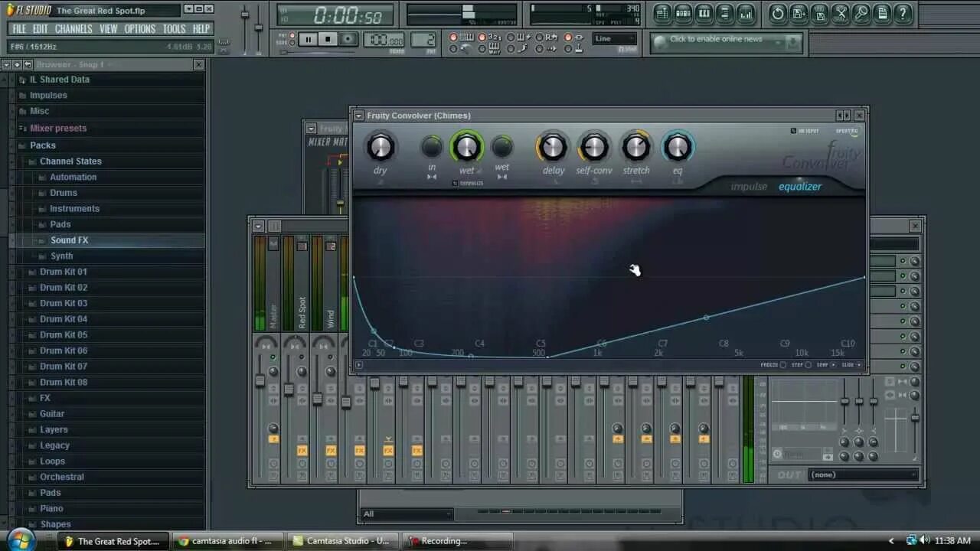Image resolution: width=980 pixels, height=551 pixels.
Task: Switch to the equalizer tab
Action: point(800,187)
